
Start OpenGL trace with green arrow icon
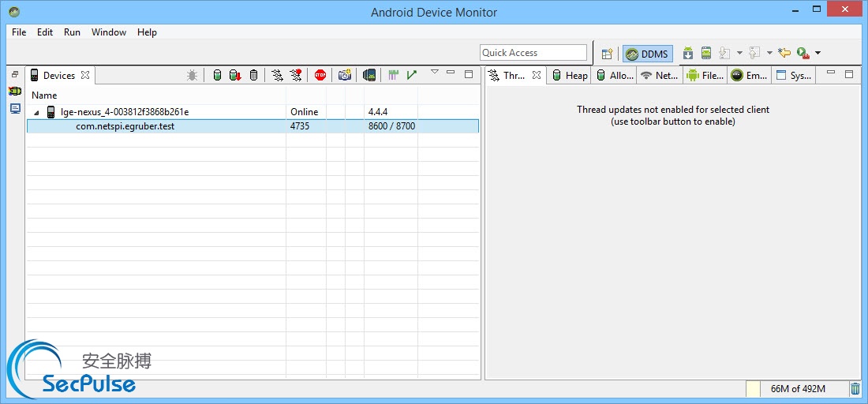pyautogui.click(x=411, y=75)
